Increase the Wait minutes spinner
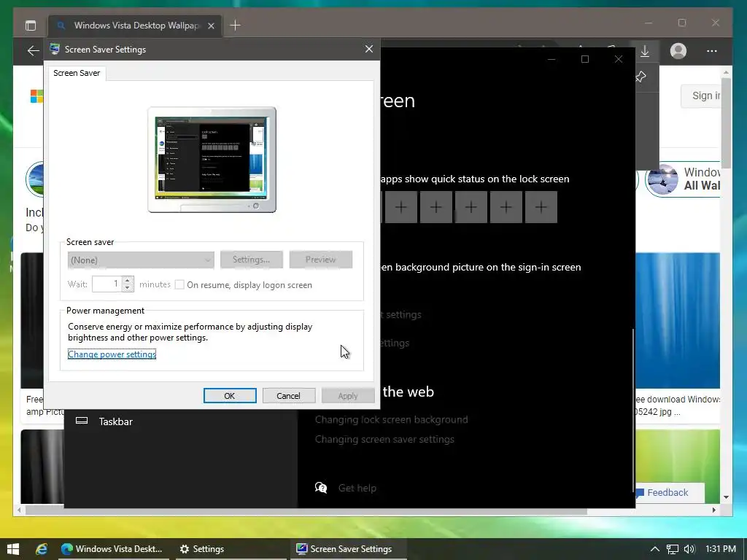 coord(128,281)
